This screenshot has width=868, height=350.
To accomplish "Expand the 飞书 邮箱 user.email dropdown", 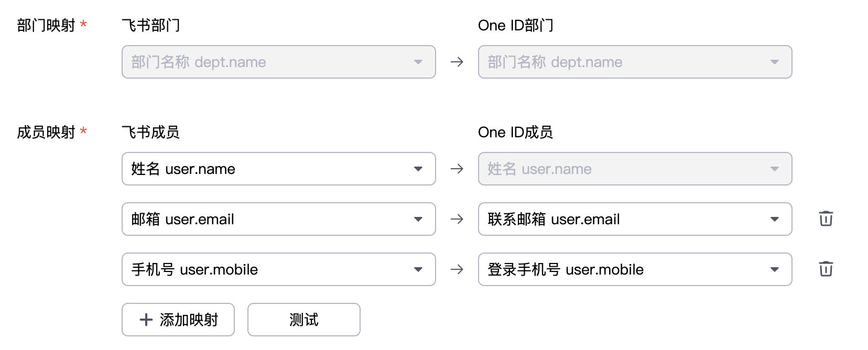I will coord(278,219).
